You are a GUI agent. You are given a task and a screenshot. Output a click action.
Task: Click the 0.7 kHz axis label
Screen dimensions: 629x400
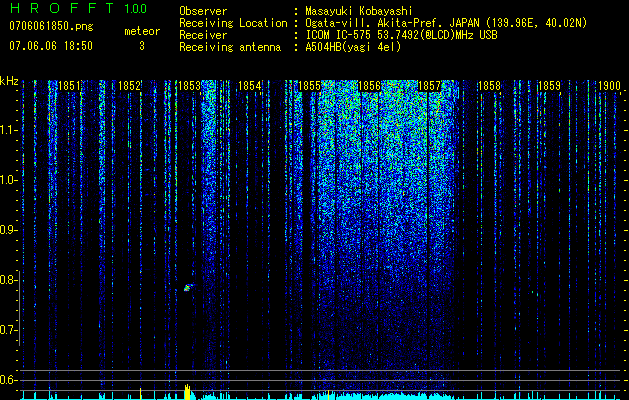pos(8,330)
